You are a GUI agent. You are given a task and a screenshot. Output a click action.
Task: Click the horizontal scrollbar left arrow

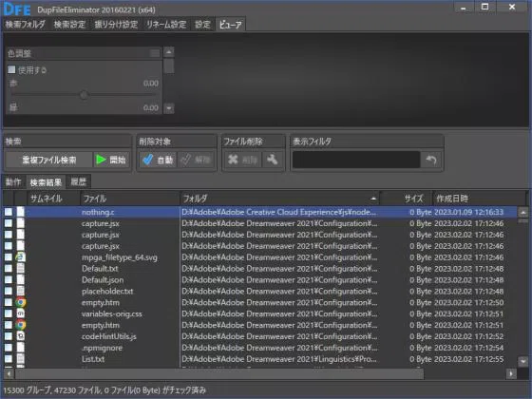coord(9,374)
